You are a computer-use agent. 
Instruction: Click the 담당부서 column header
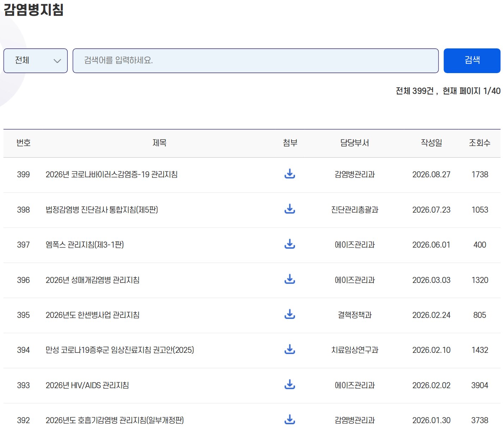tap(355, 143)
